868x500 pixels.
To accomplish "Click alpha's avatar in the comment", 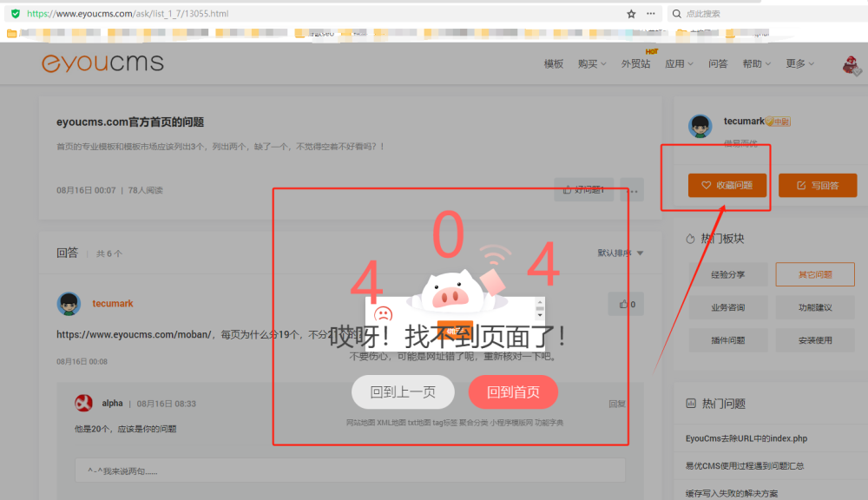I will [83, 403].
